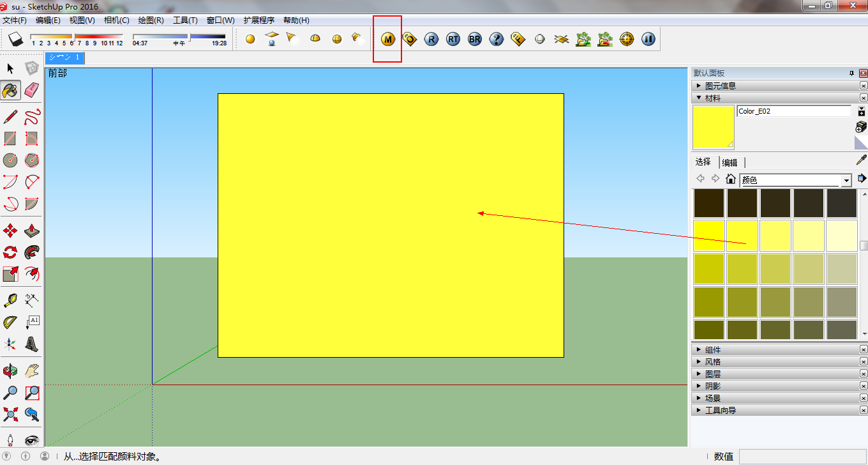868x465 pixels.
Task: Select the Protractor tool
Action: coord(10,322)
